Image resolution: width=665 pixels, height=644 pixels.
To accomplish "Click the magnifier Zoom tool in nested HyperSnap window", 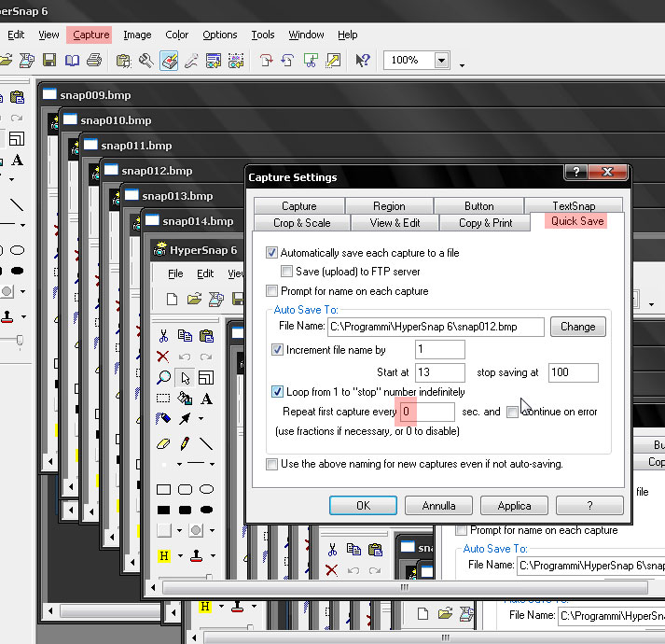I will (x=163, y=377).
